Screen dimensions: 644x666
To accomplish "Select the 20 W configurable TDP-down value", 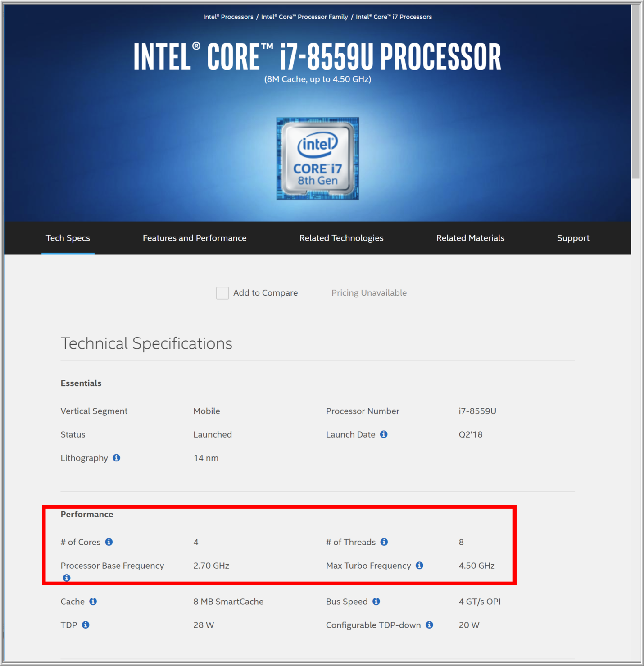I will tap(469, 625).
